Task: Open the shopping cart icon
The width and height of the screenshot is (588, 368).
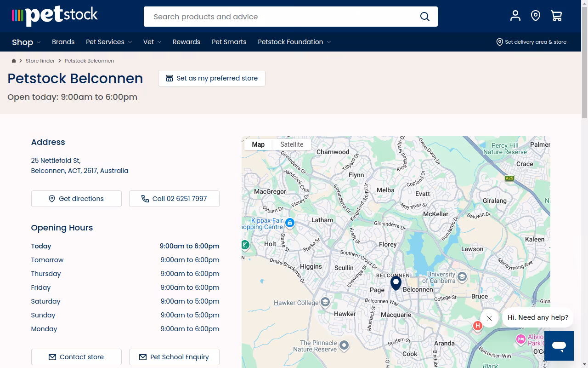Action: point(556,16)
